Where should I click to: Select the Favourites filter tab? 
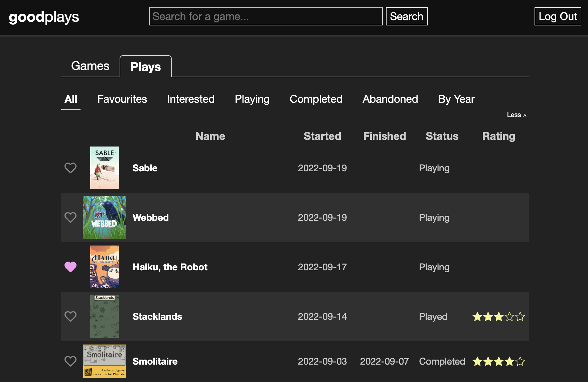coord(122,99)
